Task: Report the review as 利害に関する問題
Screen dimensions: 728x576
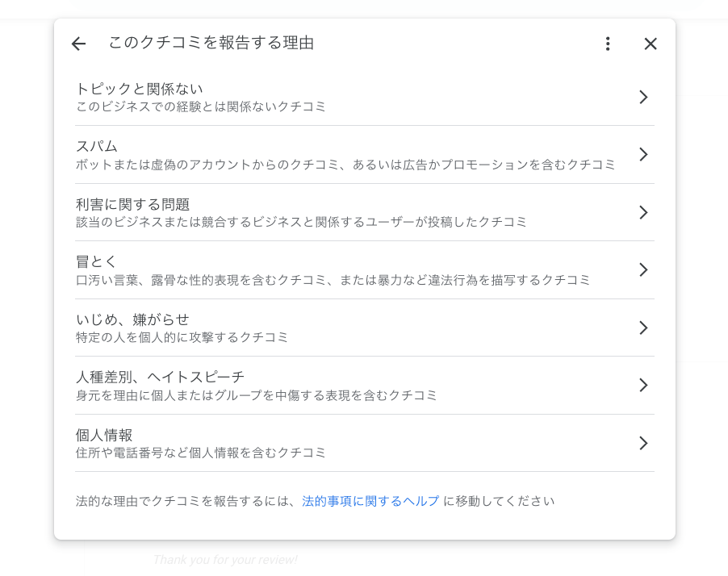Action: [323, 212]
